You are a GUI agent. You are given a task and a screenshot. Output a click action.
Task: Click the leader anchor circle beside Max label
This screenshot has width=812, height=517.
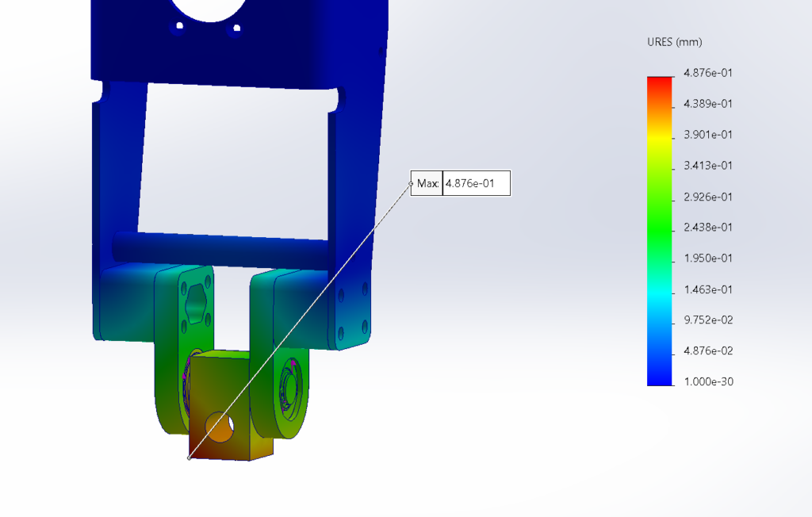click(412, 183)
